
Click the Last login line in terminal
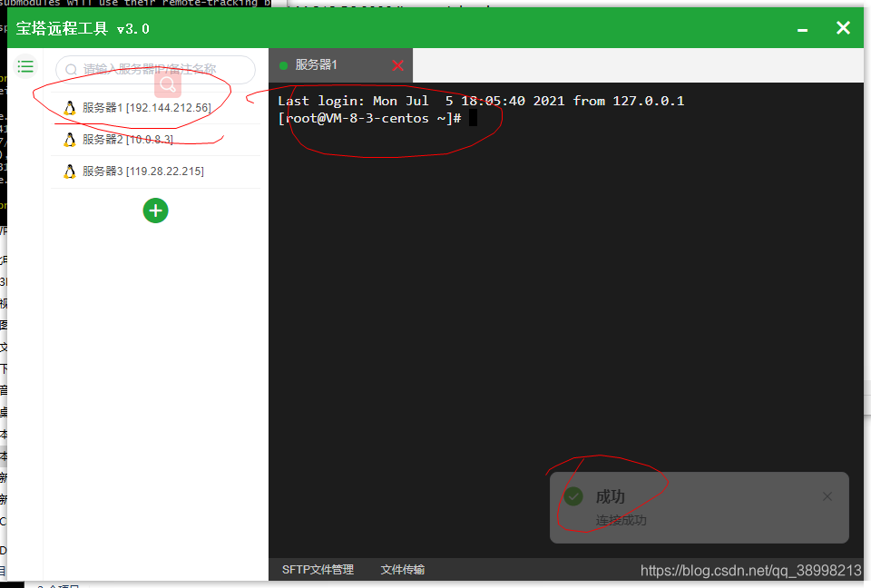[x=481, y=101]
